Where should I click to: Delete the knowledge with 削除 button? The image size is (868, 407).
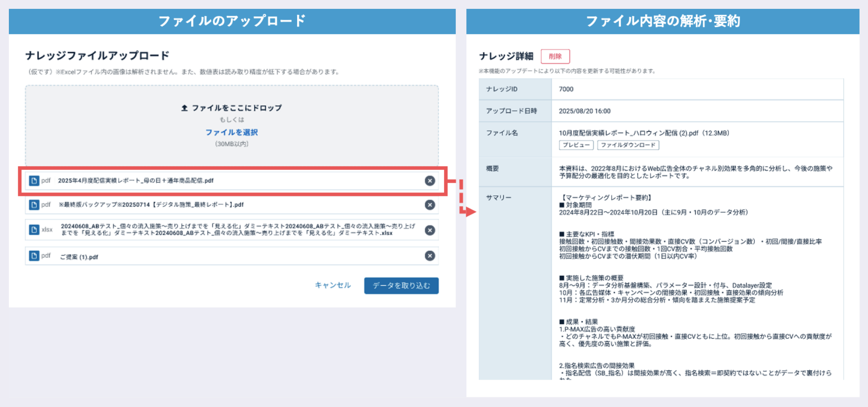555,56
